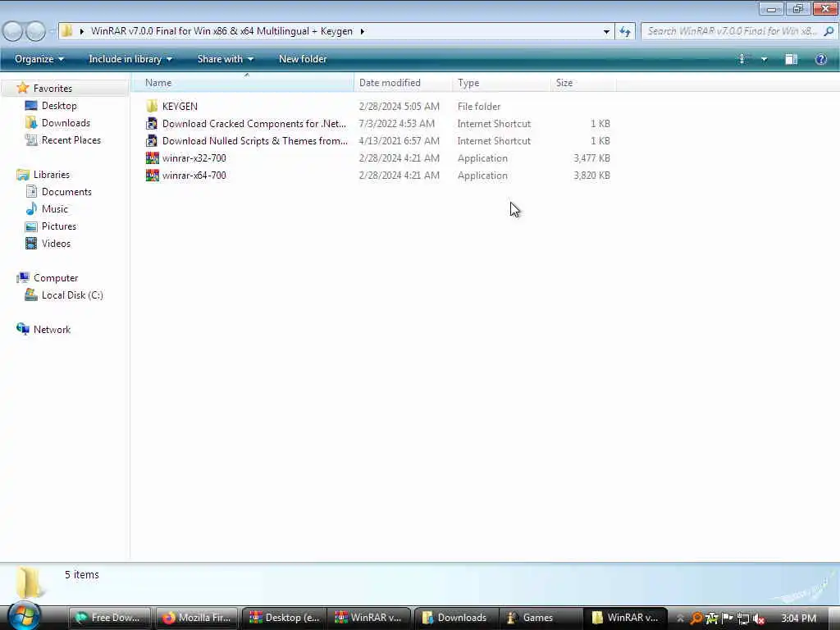Open the Include in library dropdown
The height and width of the screenshot is (630, 840).
(x=130, y=59)
